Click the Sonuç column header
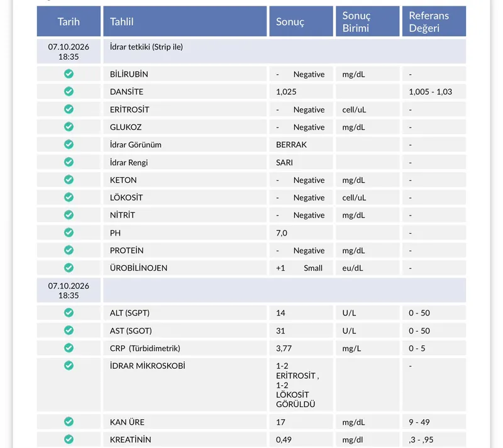503x448 pixels. pos(301,21)
